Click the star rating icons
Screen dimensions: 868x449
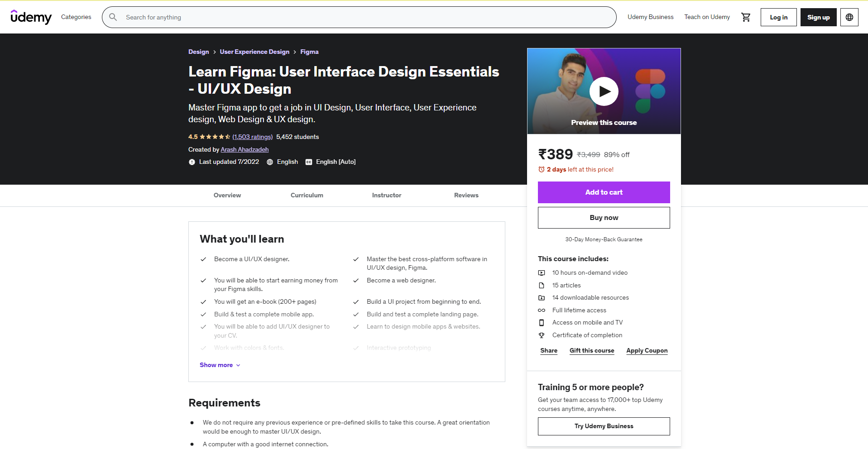(x=215, y=137)
